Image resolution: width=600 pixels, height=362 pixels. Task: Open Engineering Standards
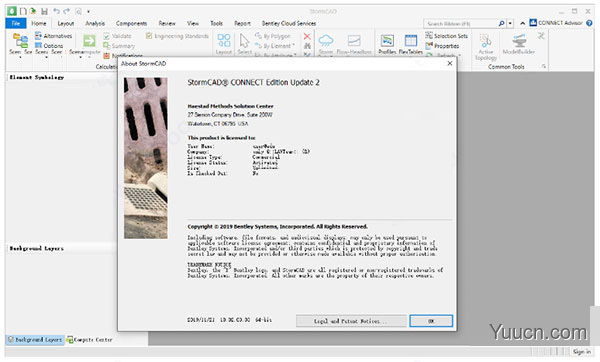177,36
